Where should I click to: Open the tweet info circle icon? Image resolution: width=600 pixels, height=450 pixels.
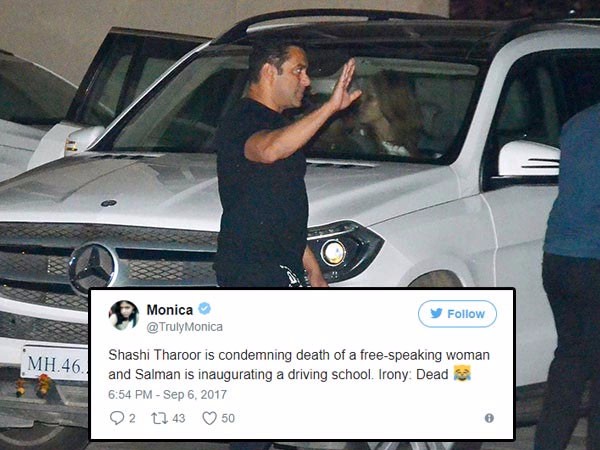pyautogui.click(x=489, y=418)
